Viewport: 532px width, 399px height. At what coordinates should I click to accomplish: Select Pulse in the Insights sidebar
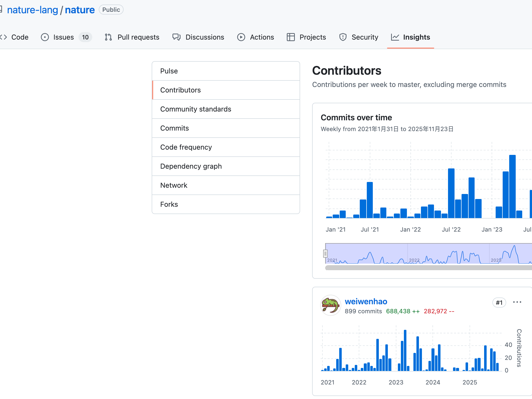[x=169, y=71]
